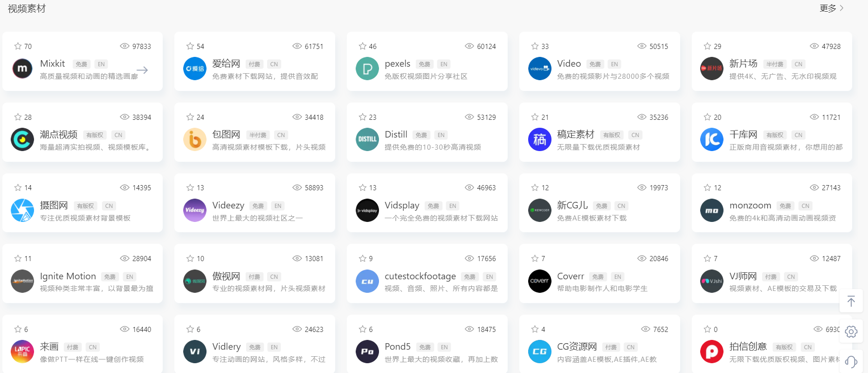Star the 爱给网 card
This screenshot has width=868, height=373.
click(190, 46)
